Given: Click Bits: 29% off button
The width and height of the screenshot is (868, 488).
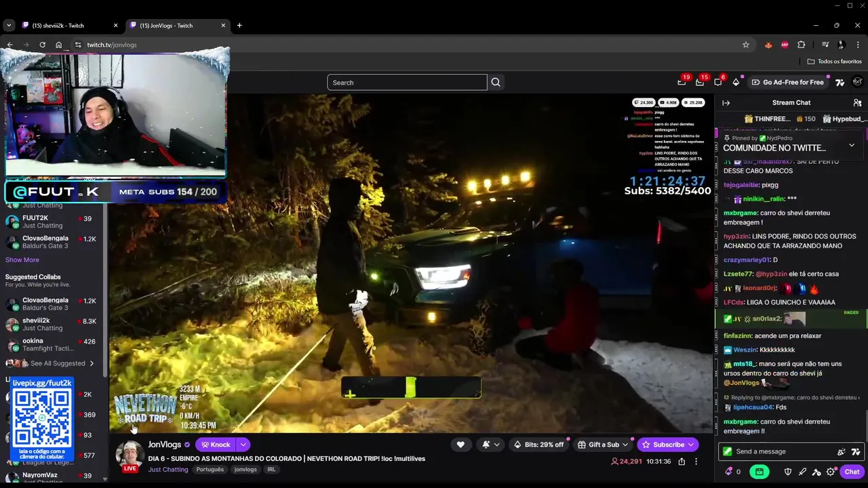Looking at the screenshot, I should [540, 445].
